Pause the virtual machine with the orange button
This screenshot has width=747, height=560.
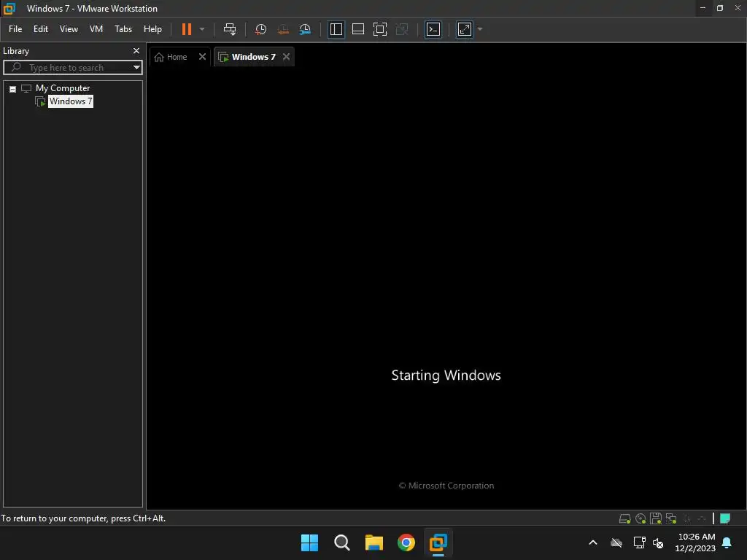click(x=187, y=29)
